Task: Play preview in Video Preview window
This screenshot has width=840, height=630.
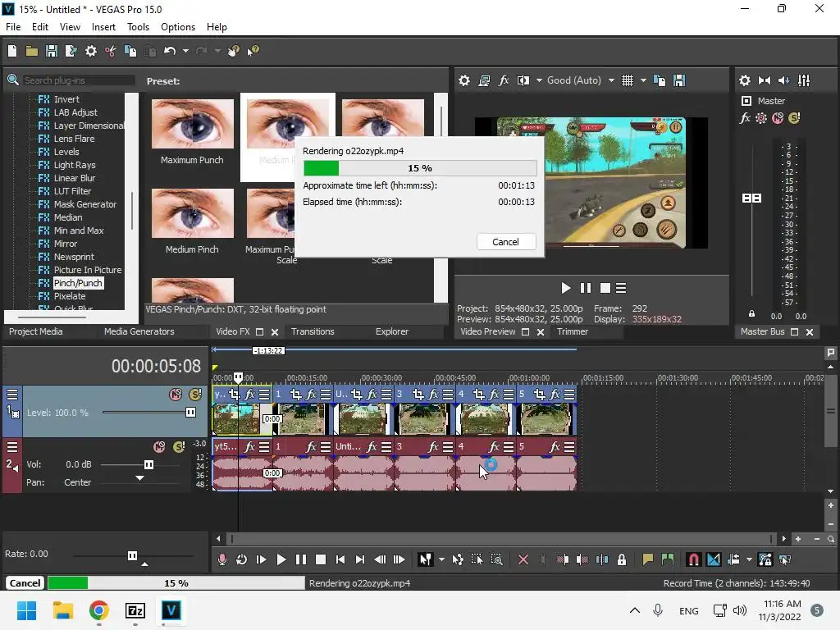Action: 566,288
